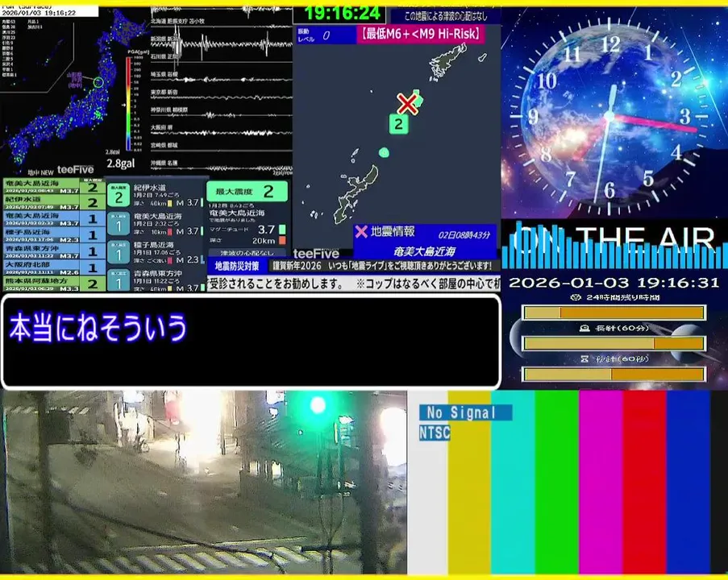Click the blue bar in NTSC test pattern
728x580 pixels.
[x=688, y=483]
